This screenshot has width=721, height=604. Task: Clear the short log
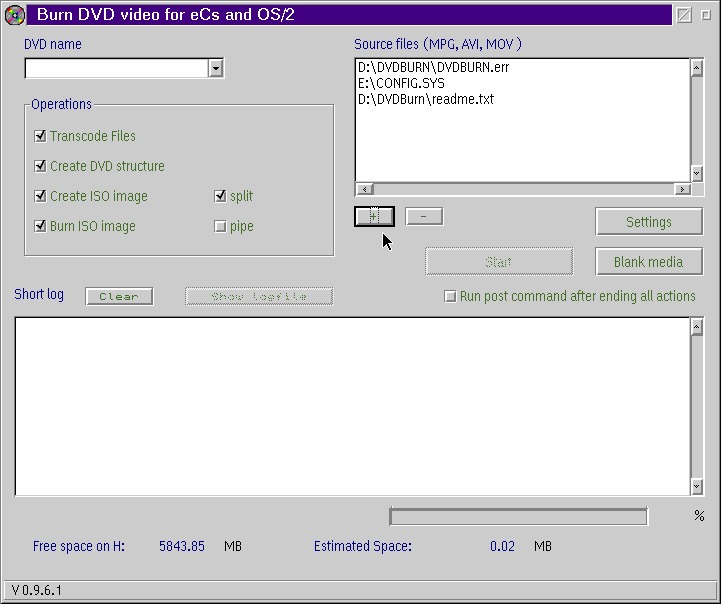pos(119,296)
